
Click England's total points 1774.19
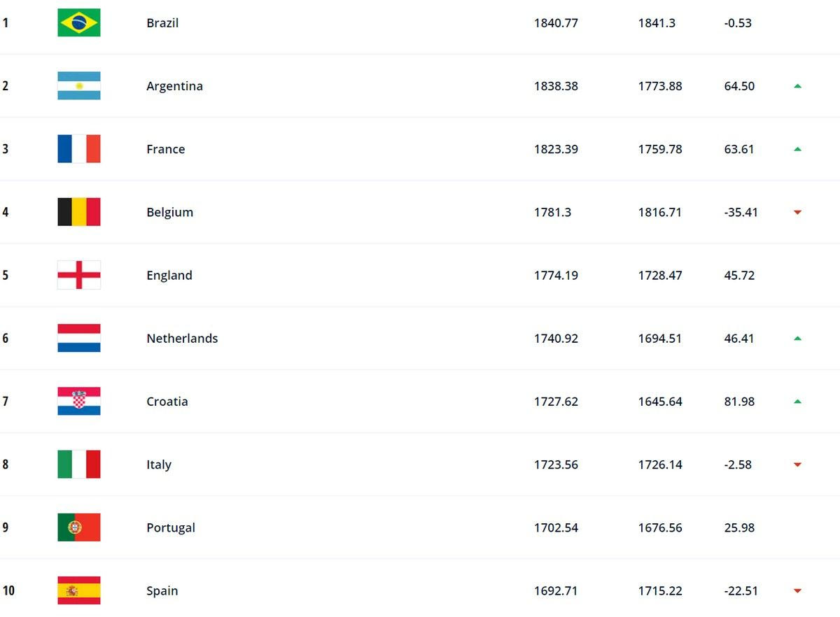tap(556, 275)
